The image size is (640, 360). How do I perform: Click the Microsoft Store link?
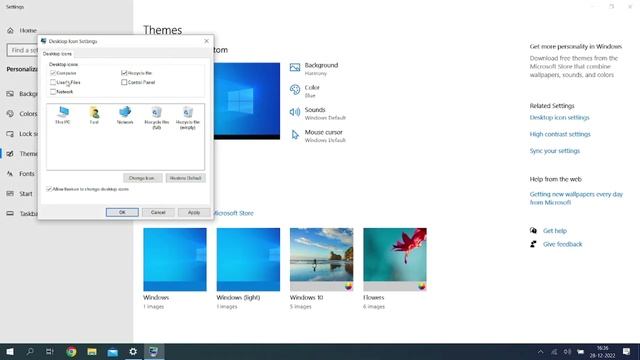tap(233, 213)
